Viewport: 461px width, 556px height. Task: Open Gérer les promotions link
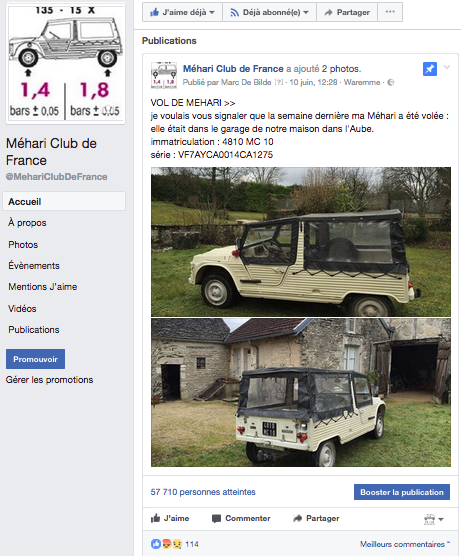click(x=49, y=380)
